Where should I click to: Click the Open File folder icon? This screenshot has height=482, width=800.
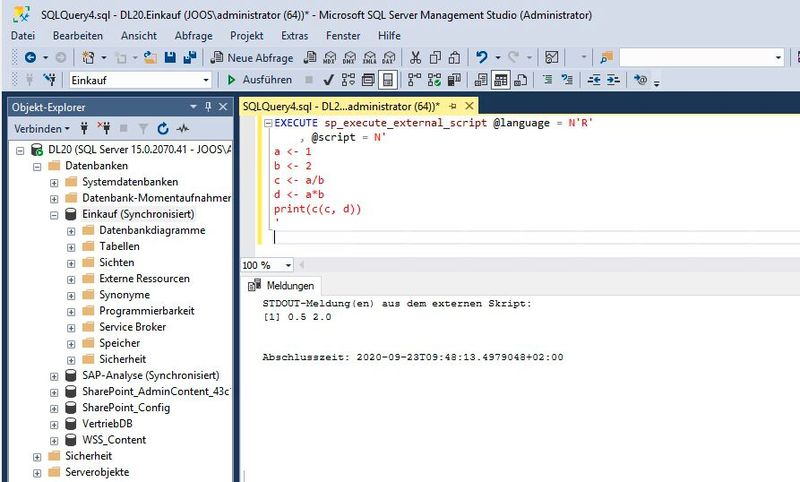150,57
